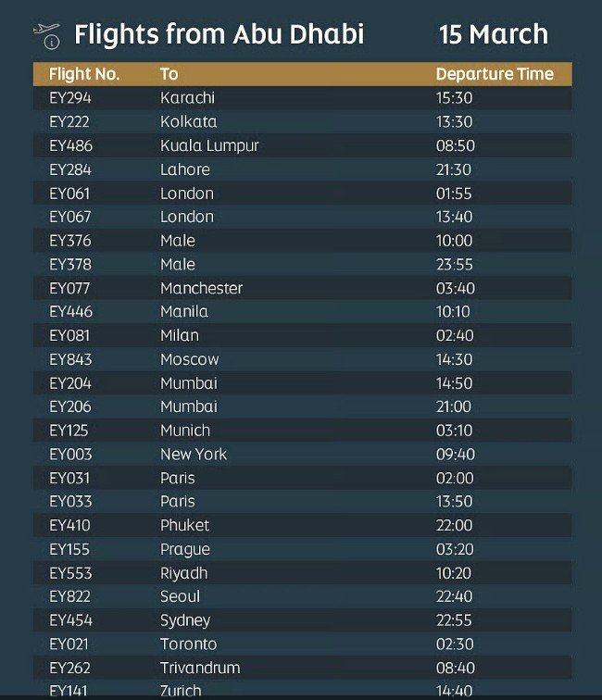Choose Mumbai flight EY206
Viewport: 602px width, 700px height.
[x=302, y=406]
